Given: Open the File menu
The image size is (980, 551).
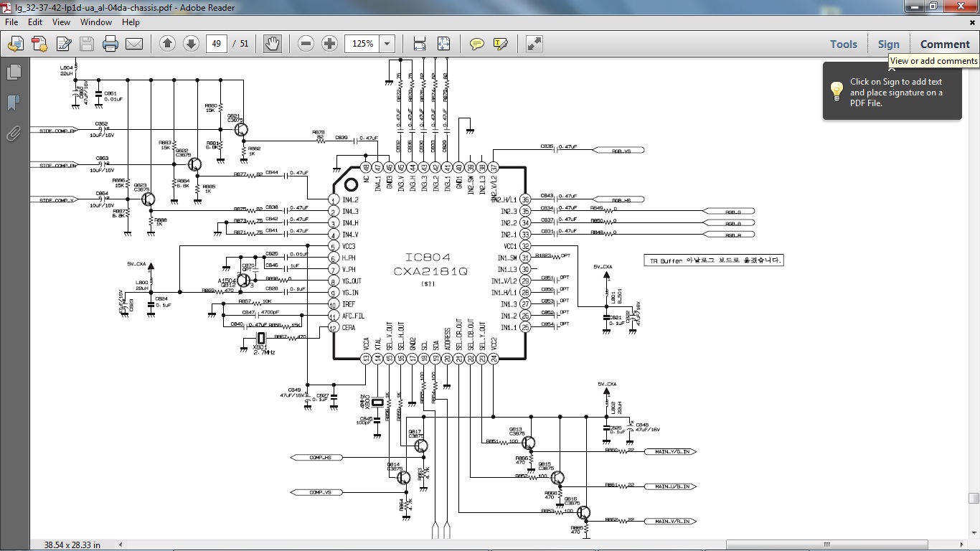Looking at the screenshot, I should coord(11,22).
